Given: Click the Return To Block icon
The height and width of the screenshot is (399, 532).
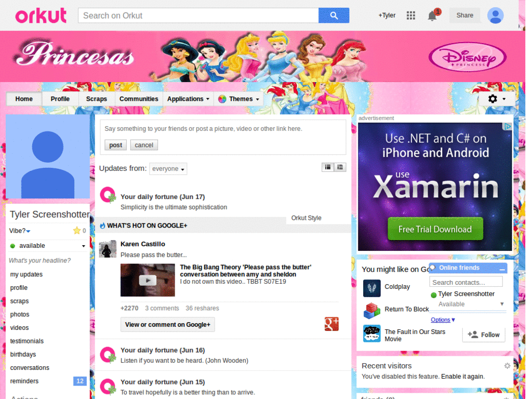Looking at the screenshot, I should [371, 310].
